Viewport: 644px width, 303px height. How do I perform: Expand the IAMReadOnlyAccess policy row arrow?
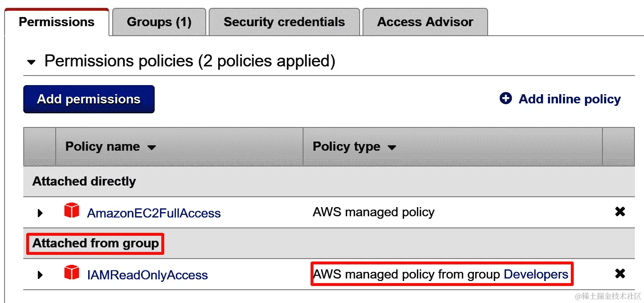pos(40,275)
